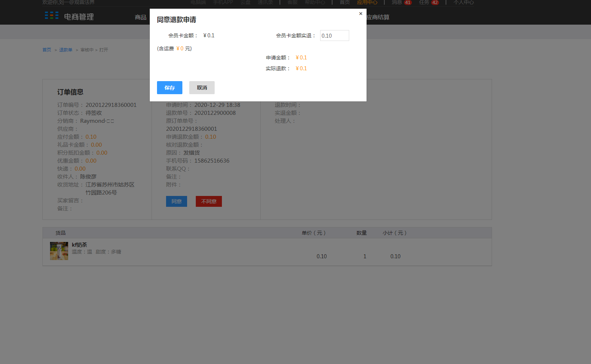The width and height of the screenshot is (591, 364).
Task: Click the 甜度：多糖 product attribute
Action: pos(108,252)
